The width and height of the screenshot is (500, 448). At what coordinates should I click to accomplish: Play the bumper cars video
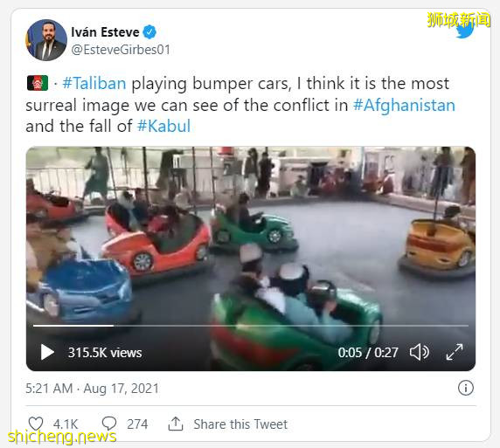[47, 353]
